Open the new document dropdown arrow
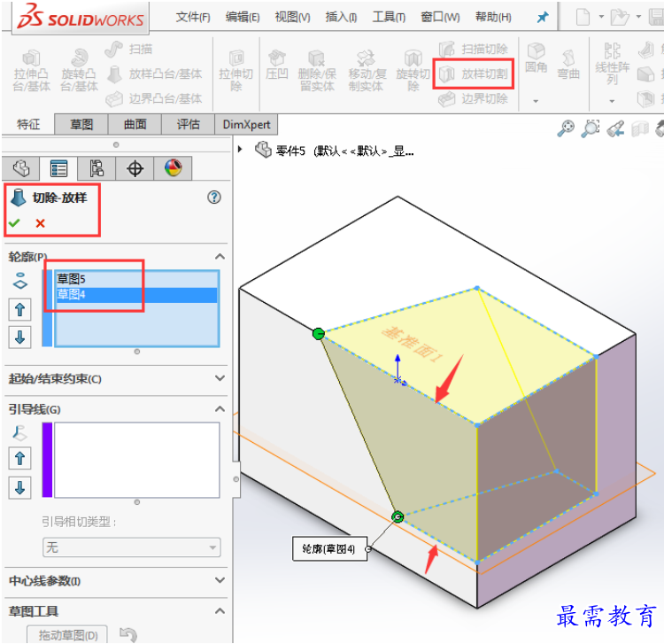The width and height of the screenshot is (664, 644). [x=601, y=18]
